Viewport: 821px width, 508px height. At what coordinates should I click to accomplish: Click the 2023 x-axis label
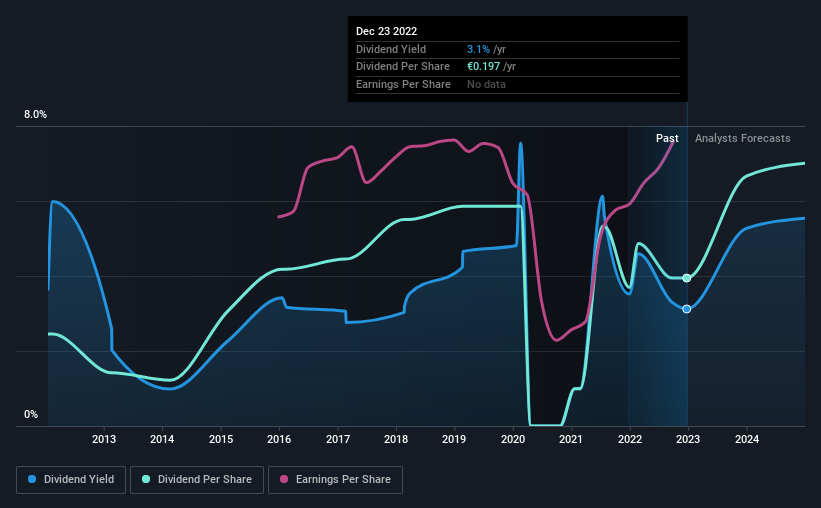point(688,439)
